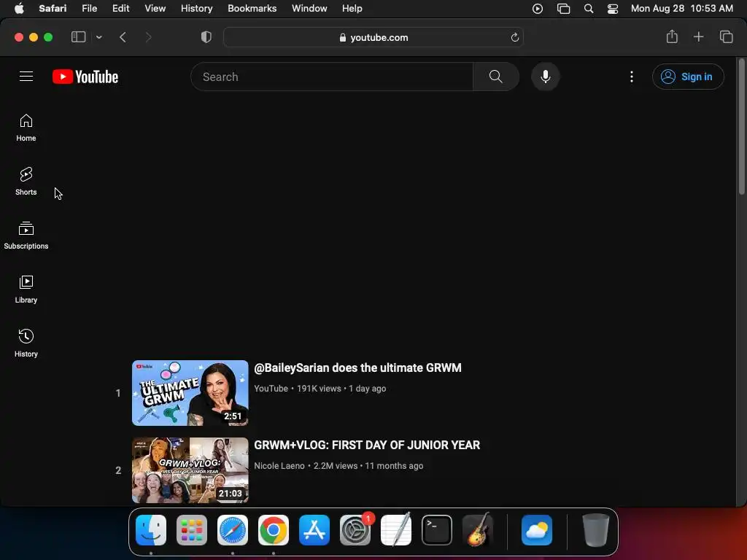Image resolution: width=747 pixels, height=560 pixels.
Task: Click the Sign in button
Action: 688,77
